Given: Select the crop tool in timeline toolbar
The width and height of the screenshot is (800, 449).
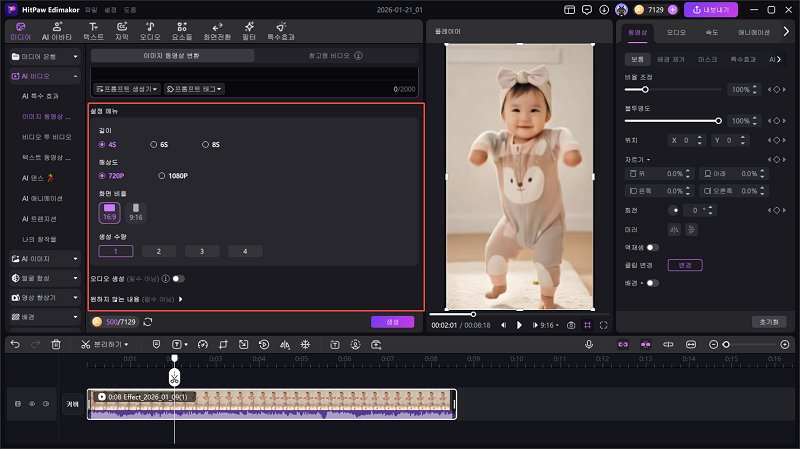Looking at the screenshot, I should click(223, 344).
